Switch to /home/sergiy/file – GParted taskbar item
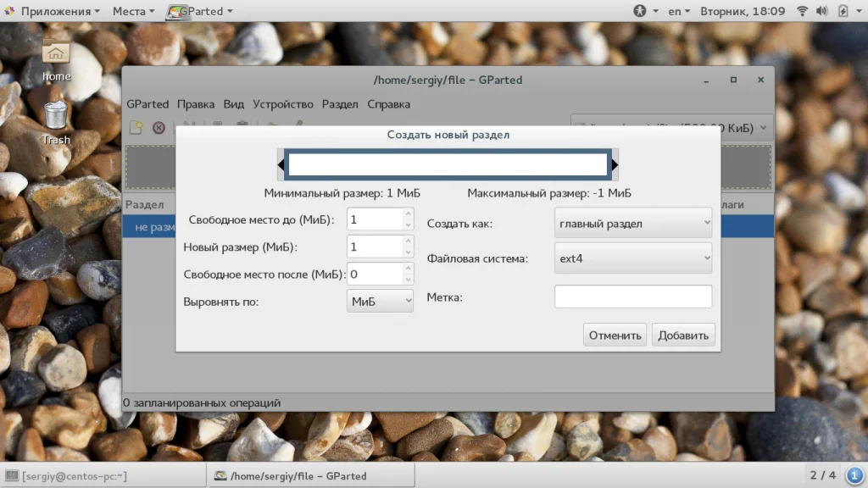Viewport: 868px width, 488px height. click(x=311, y=476)
